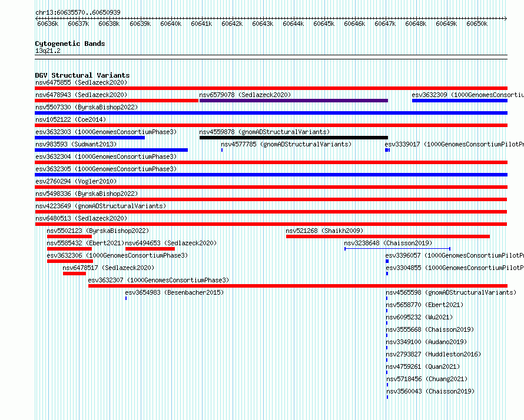Screen dimensions: 524x420
Task: Open nsv5502123 (ByrskaBishop2022) label
Action: [x=98, y=231]
